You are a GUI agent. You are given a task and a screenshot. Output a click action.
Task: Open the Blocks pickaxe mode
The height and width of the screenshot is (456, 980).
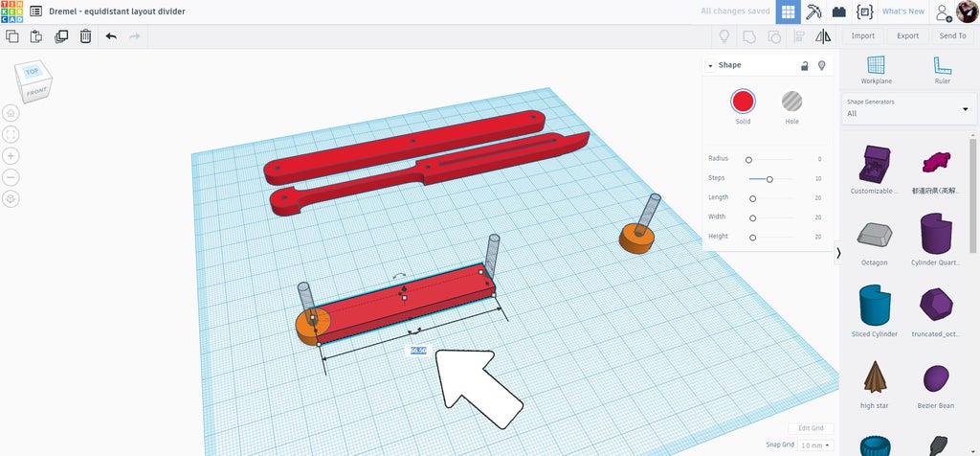[x=813, y=11]
